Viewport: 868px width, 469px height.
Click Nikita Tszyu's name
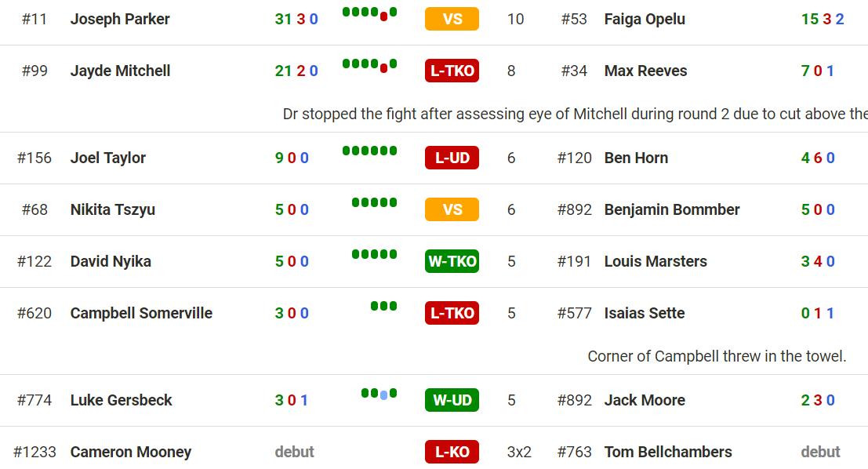112,210
